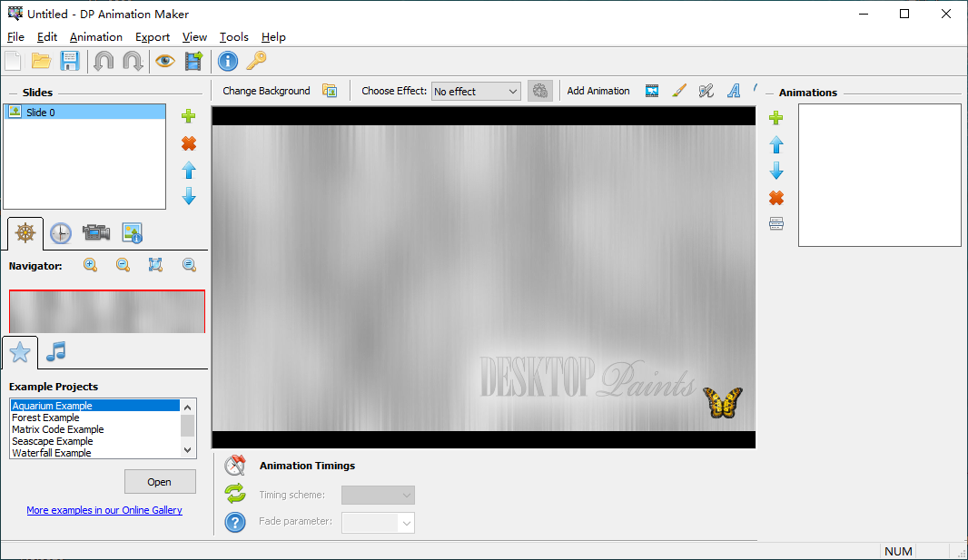This screenshot has width=968, height=560.
Task: Select Forest Example in project list
Action: point(45,418)
